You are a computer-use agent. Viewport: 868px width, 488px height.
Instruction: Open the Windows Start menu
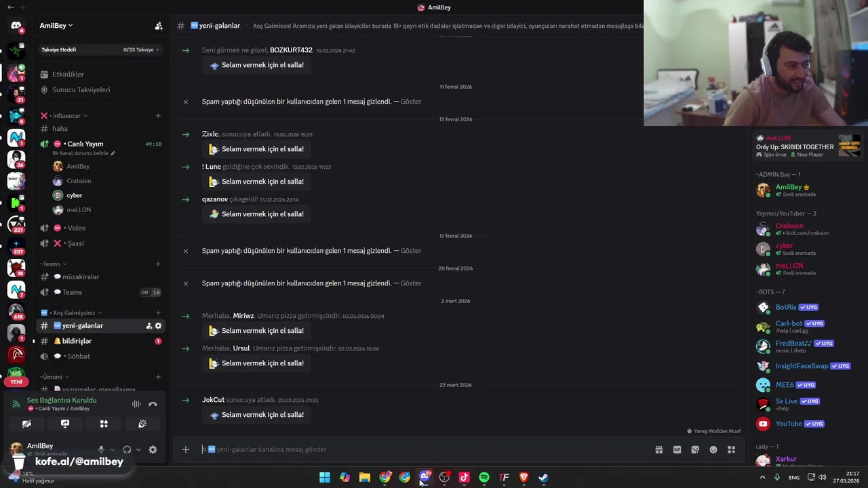(x=325, y=477)
